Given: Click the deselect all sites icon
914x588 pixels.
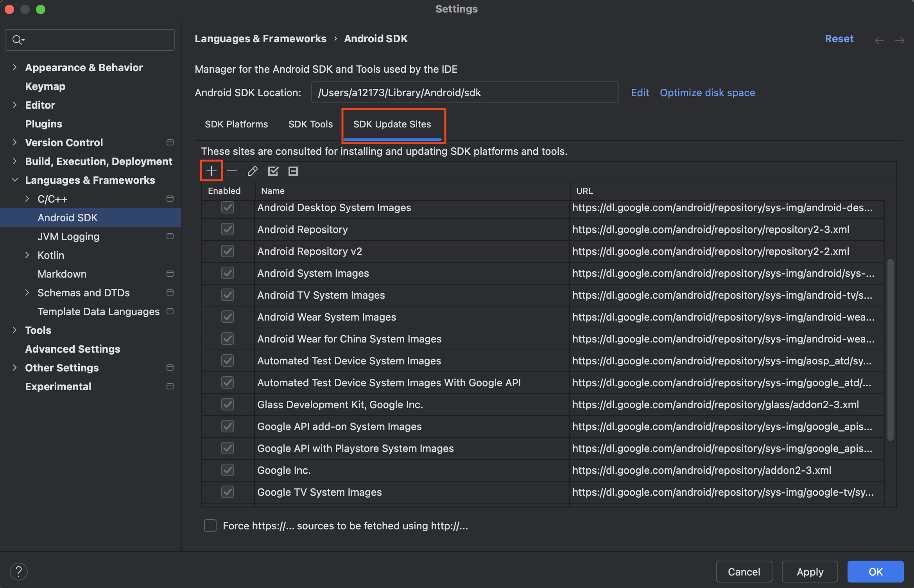Looking at the screenshot, I should 293,171.
